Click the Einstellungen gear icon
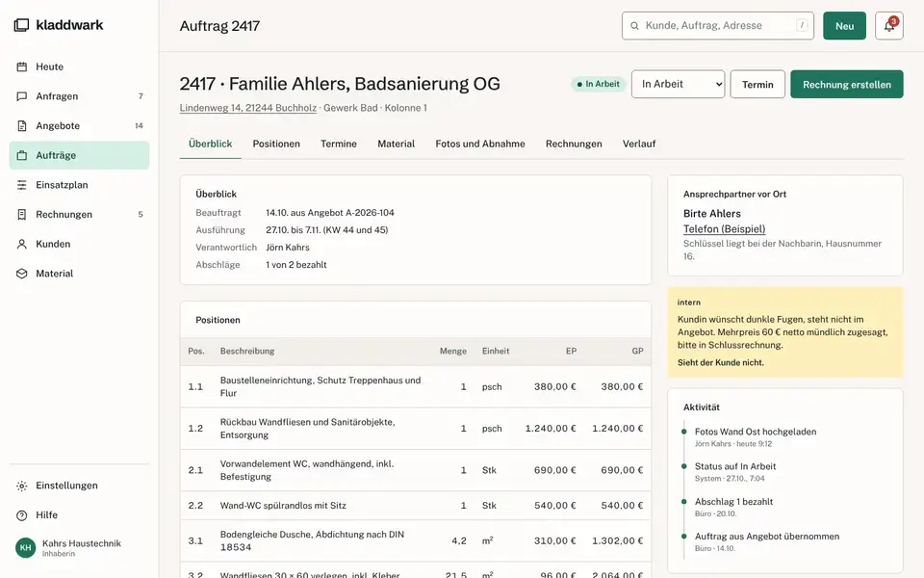The width and height of the screenshot is (924, 578). pos(22,486)
